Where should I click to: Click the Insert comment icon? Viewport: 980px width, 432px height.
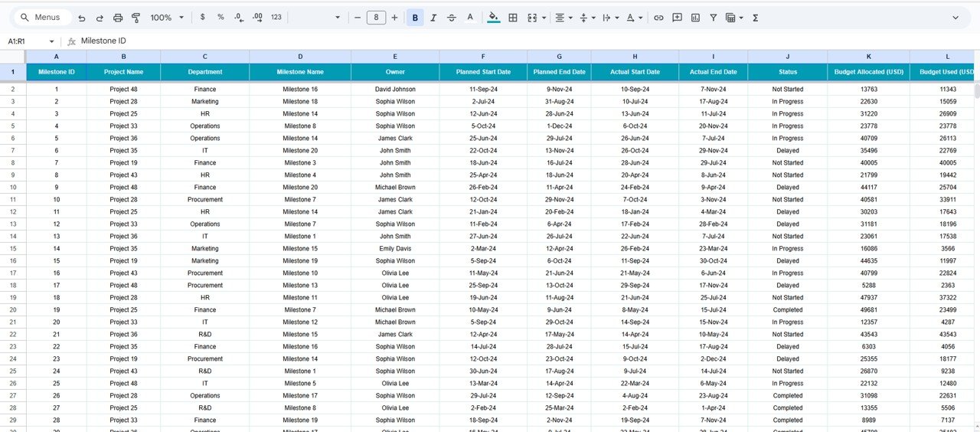[x=677, y=18]
